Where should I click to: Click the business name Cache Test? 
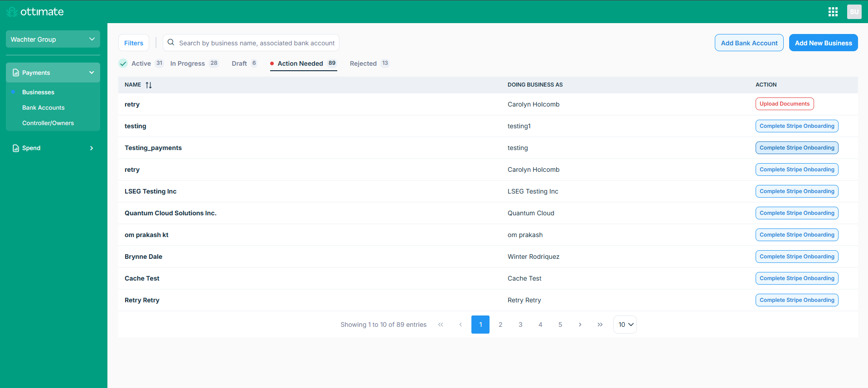[142, 278]
